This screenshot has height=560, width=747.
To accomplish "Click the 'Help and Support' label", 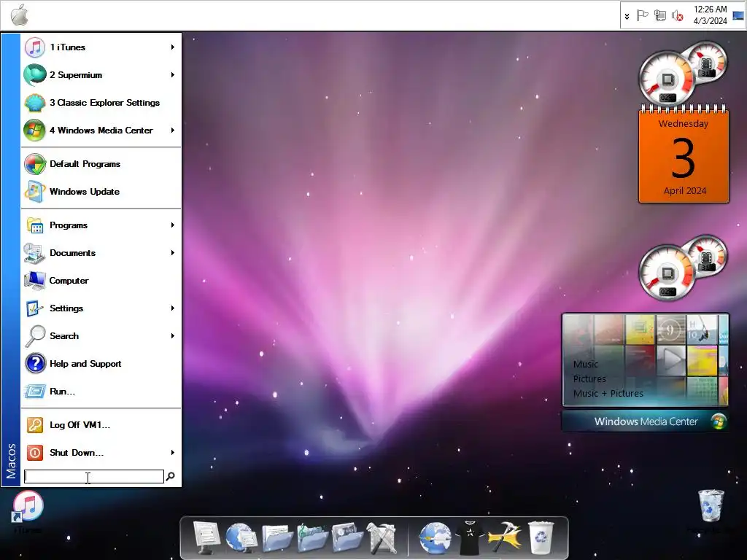I will tap(85, 363).
